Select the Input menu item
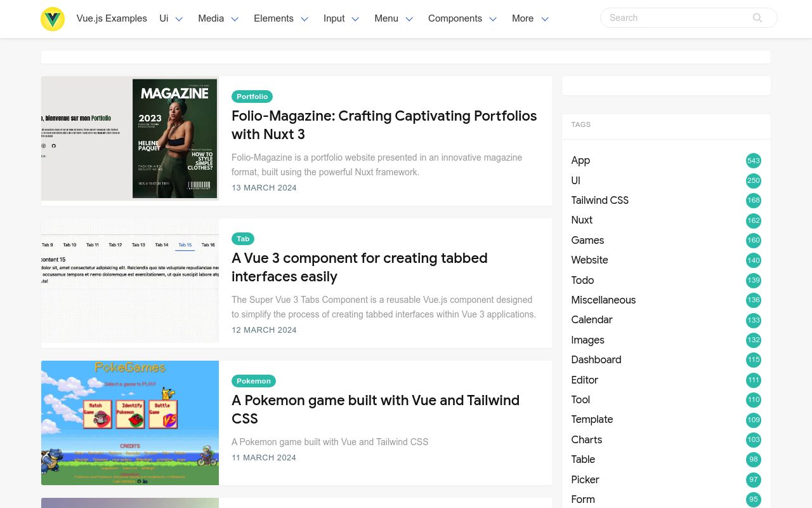Screen dimensions: 812x508 (x=341, y=18)
